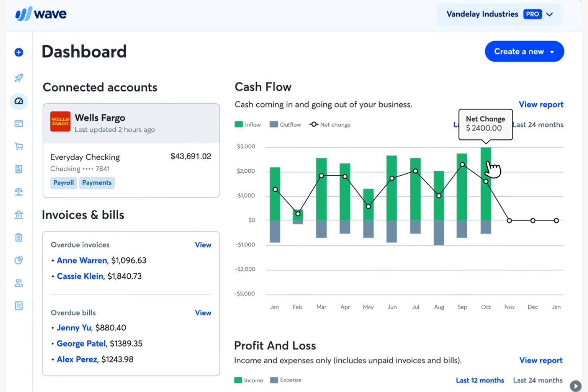This screenshot has height=392, width=588.
Task: Open the Cash Flow View report link
Action: pyautogui.click(x=541, y=104)
